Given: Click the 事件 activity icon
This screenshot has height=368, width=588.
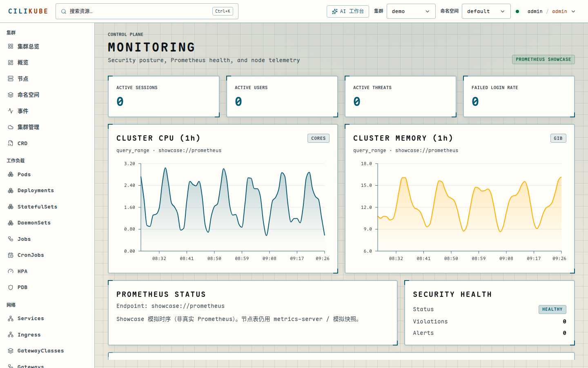Looking at the screenshot, I should click(x=11, y=111).
